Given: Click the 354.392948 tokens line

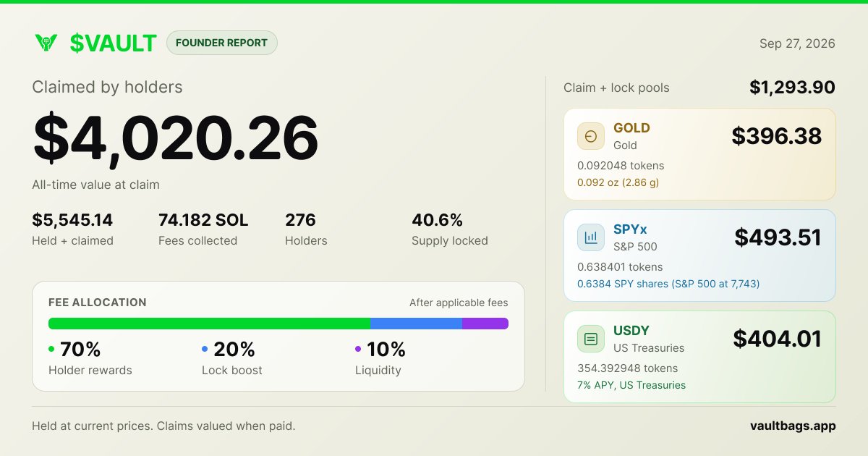Looking at the screenshot, I should [x=628, y=368].
